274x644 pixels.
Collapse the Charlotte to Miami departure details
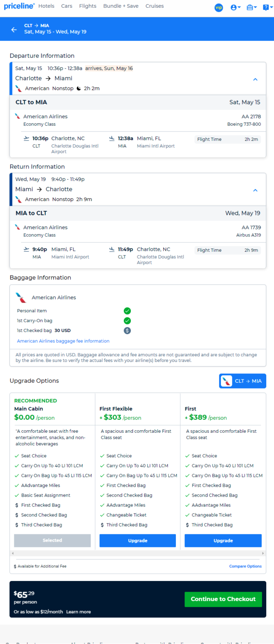pyautogui.click(x=255, y=79)
